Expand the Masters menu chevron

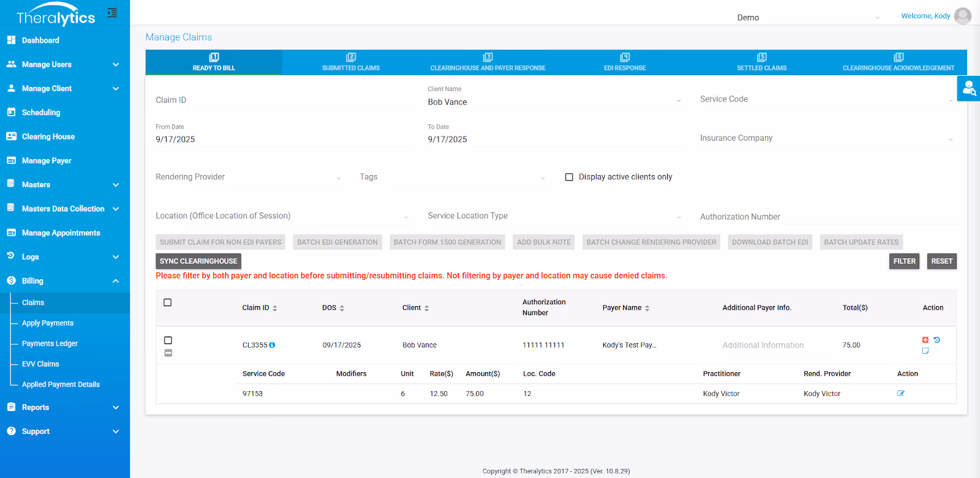[x=116, y=184]
